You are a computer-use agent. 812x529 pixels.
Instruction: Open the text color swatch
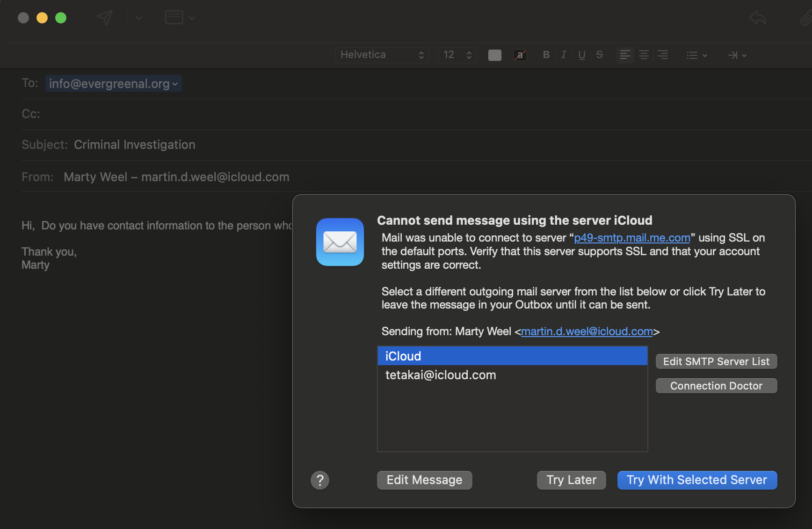pyautogui.click(x=494, y=55)
